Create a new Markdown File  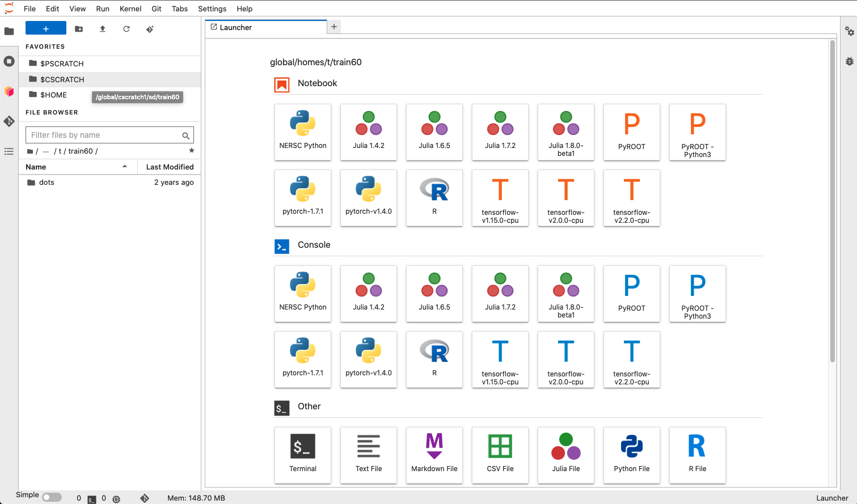click(x=434, y=455)
